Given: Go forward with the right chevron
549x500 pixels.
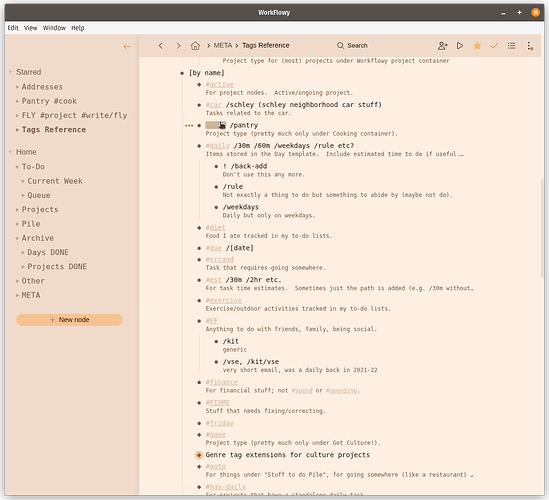Looking at the screenshot, I should (x=178, y=46).
